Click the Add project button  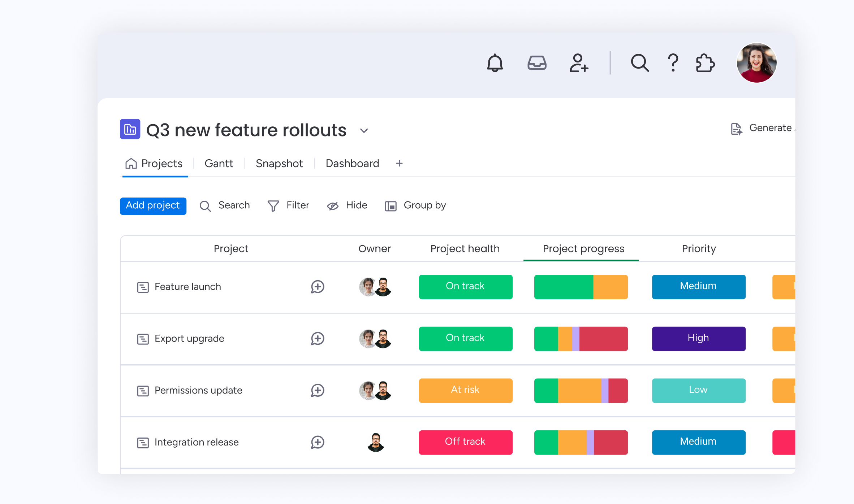pyautogui.click(x=153, y=206)
